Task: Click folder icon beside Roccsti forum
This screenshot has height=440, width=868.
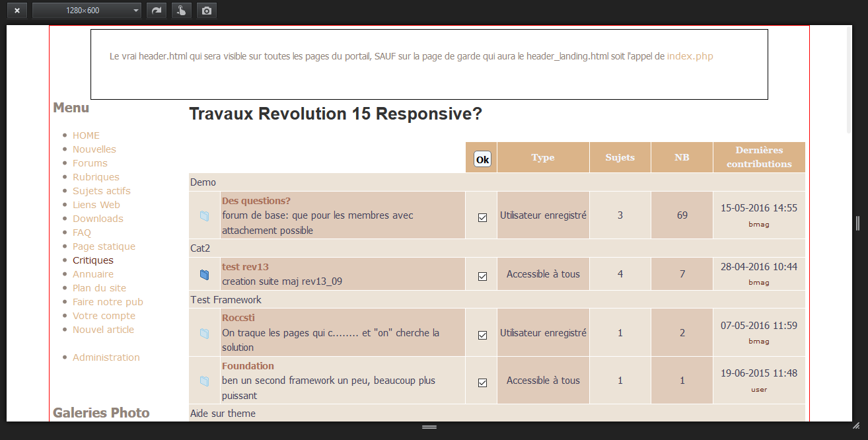Action: pyautogui.click(x=205, y=334)
